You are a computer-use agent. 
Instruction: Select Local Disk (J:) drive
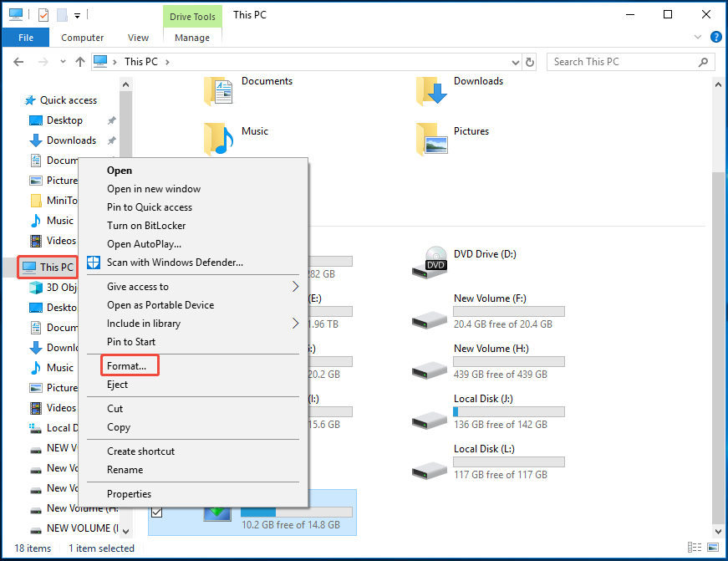click(x=488, y=411)
